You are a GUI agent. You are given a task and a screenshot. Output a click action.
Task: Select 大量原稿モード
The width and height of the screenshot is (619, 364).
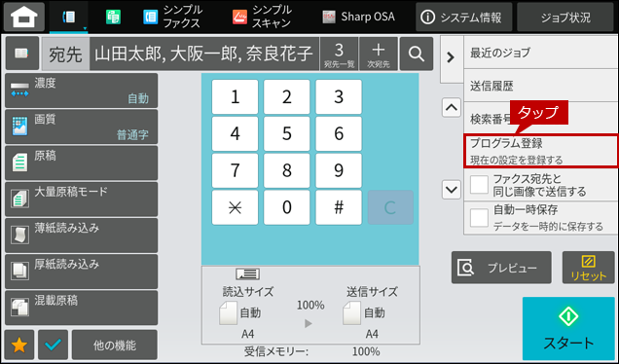(x=82, y=200)
